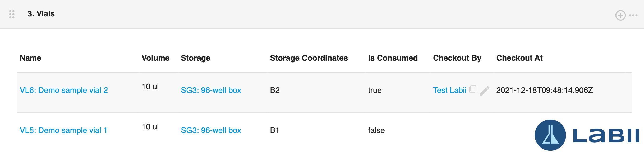
Task: Click the Is Consumed column header
Action: coord(393,58)
